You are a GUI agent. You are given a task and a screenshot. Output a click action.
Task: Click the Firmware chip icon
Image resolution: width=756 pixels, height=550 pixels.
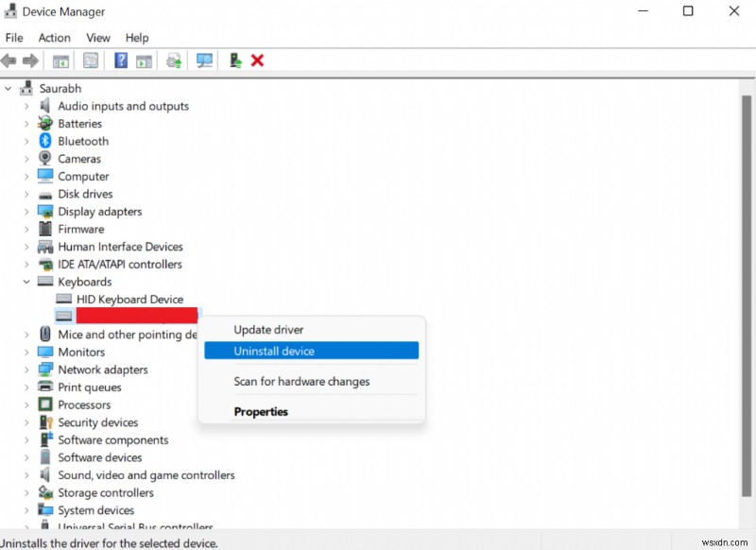coord(45,229)
